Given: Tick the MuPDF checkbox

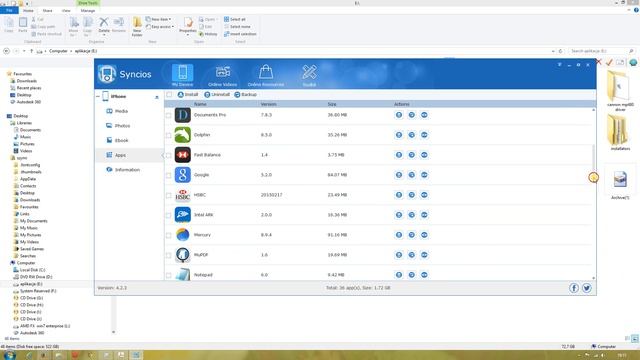Looking at the screenshot, I should [x=169, y=256].
